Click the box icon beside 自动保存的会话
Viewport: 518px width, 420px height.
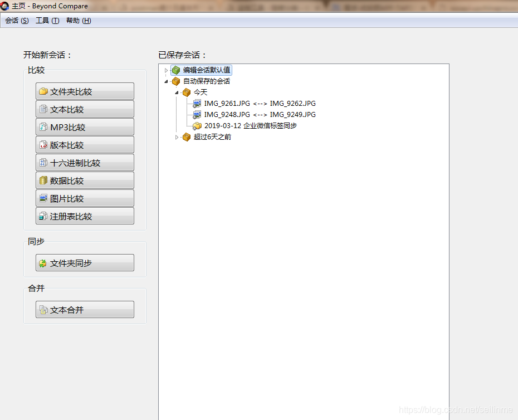click(x=176, y=81)
